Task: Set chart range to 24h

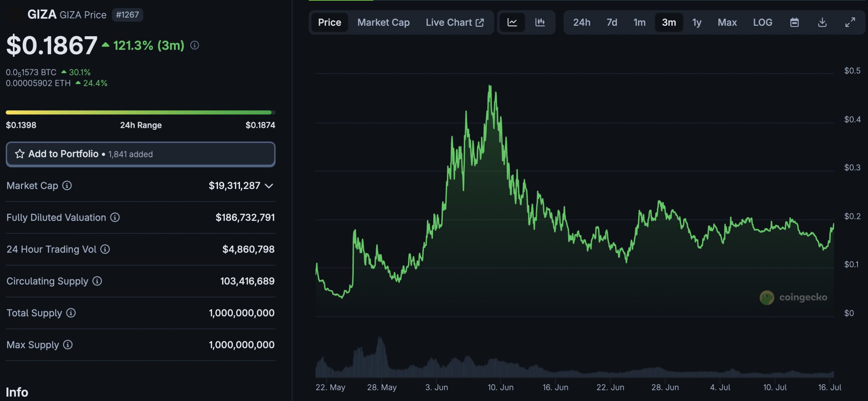Action: tap(582, 22)
